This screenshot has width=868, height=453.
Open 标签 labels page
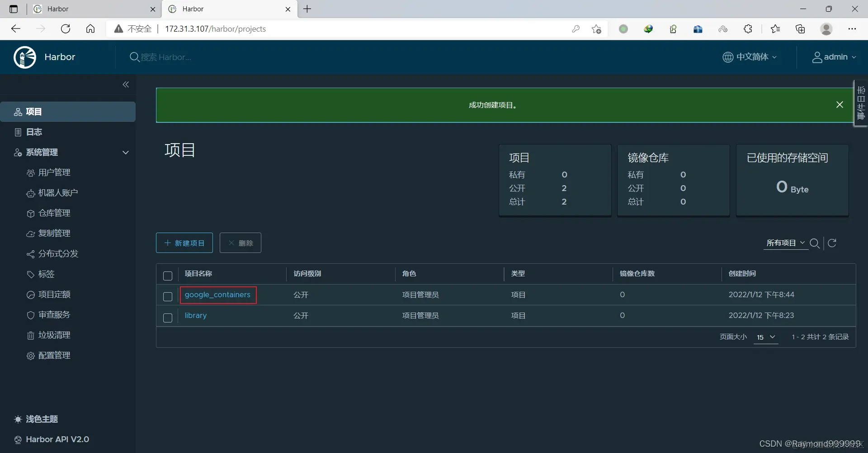pyautogui.click(x=46, y=274)
